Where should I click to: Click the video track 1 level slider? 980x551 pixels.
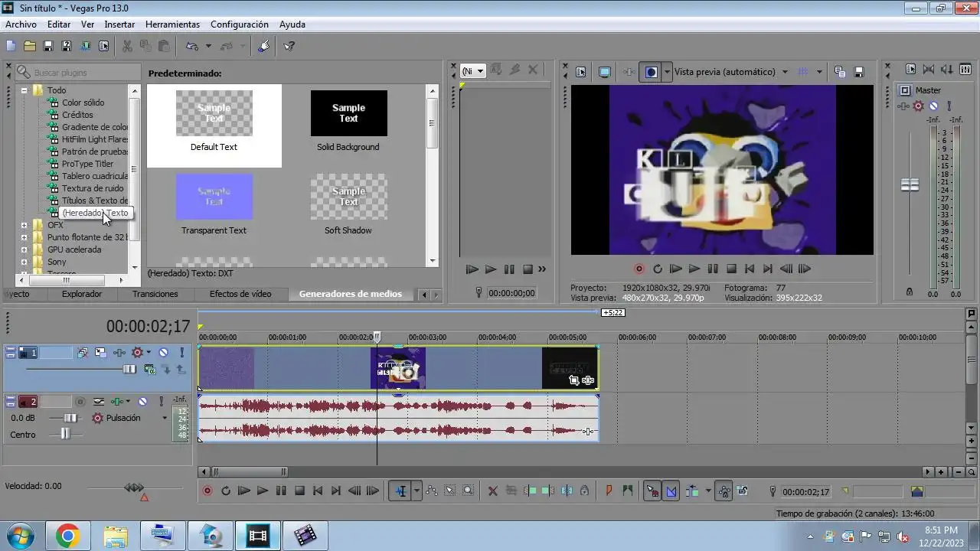(x=129, y=370)
